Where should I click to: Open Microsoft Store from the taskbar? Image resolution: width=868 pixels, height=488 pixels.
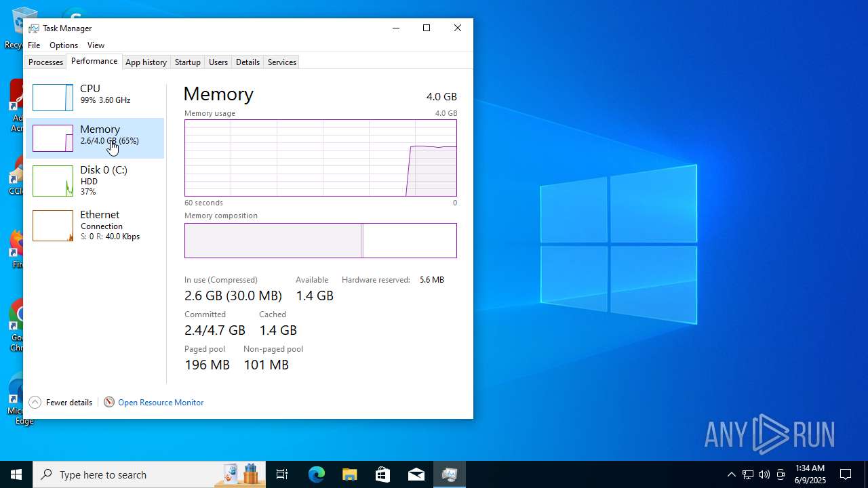[382, 474]
